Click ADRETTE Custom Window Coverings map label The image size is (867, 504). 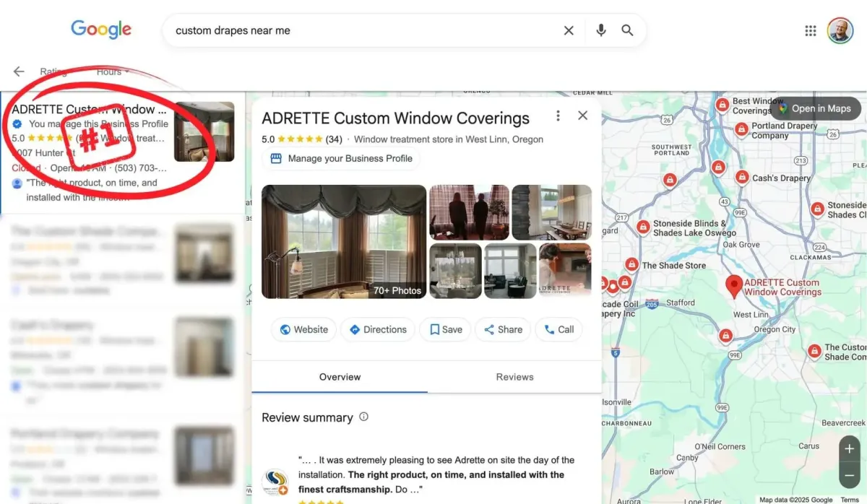[782, 287]
